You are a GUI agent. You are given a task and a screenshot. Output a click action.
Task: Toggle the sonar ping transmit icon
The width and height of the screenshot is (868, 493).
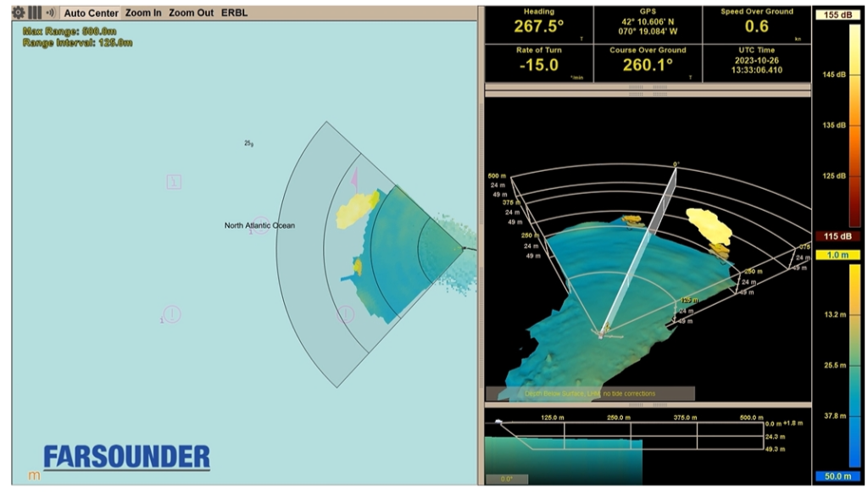click(x=51, y=13)
